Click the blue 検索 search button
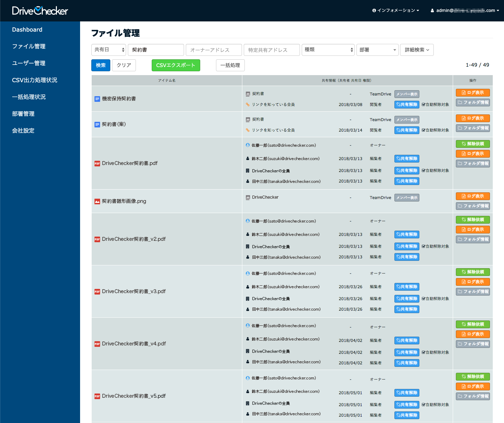The image size is (504, 423). pyautogui.click(x=101, y=65)
